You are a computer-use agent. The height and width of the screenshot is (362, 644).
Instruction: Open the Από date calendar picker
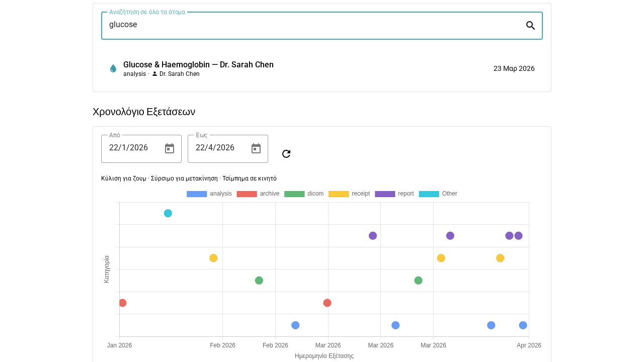(170, 148)
